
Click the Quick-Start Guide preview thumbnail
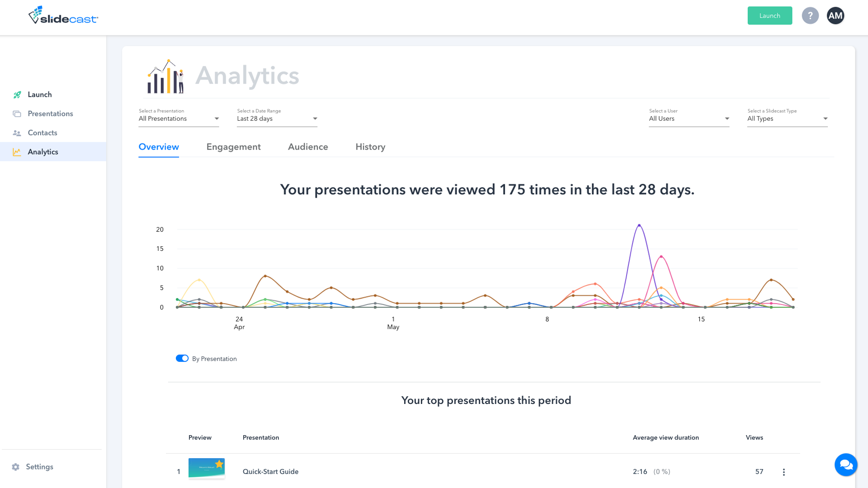point(206,468)
